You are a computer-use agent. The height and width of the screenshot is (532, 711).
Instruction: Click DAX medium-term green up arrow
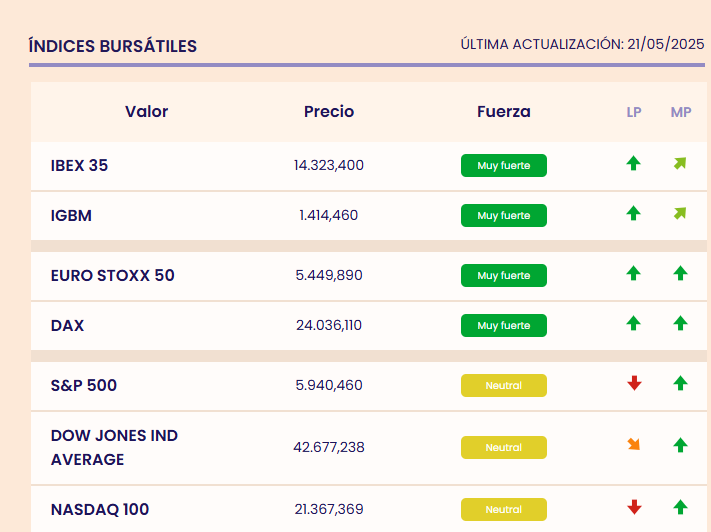click(680, 323)
